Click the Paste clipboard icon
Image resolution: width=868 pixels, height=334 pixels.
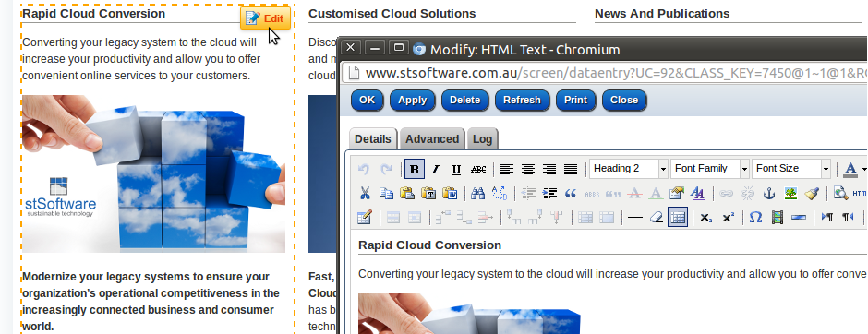click(407, 193)
